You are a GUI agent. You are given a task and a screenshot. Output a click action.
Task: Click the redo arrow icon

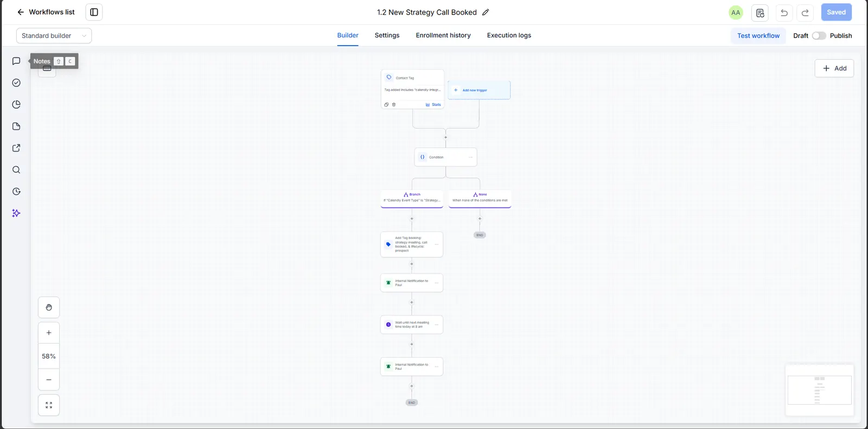(805, 12)
